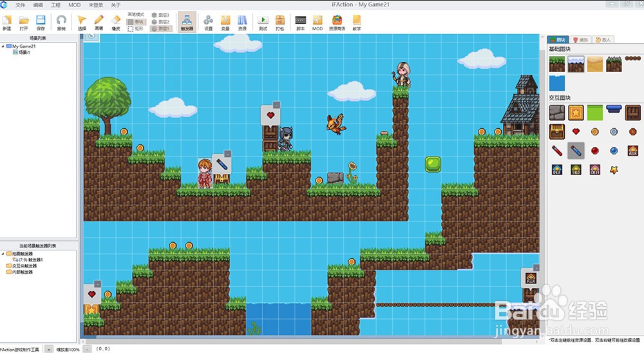Select the 画笔 pencil tool
The width and height of the screenshot is (644, 353).
click(x=99, y=23)
